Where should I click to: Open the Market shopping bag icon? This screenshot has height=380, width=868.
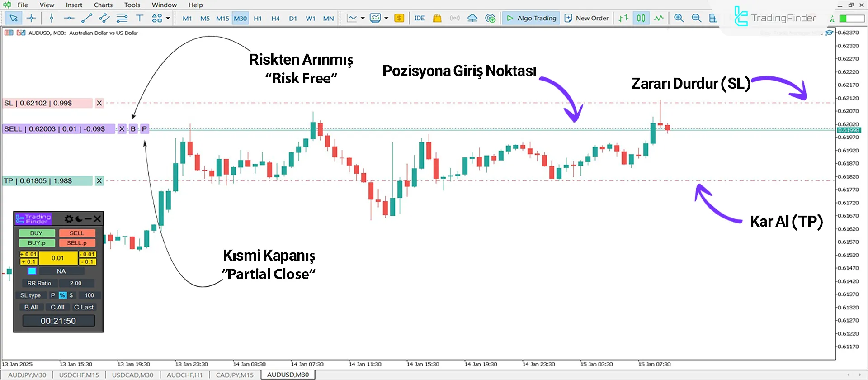[x=437, y=18]
